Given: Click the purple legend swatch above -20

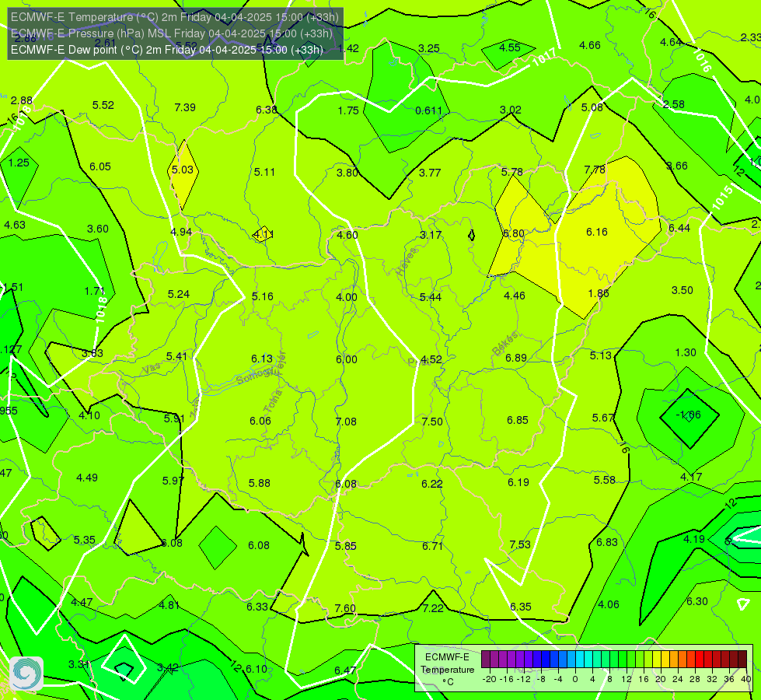Looking at the screenshot, I should tap(486, 660).
